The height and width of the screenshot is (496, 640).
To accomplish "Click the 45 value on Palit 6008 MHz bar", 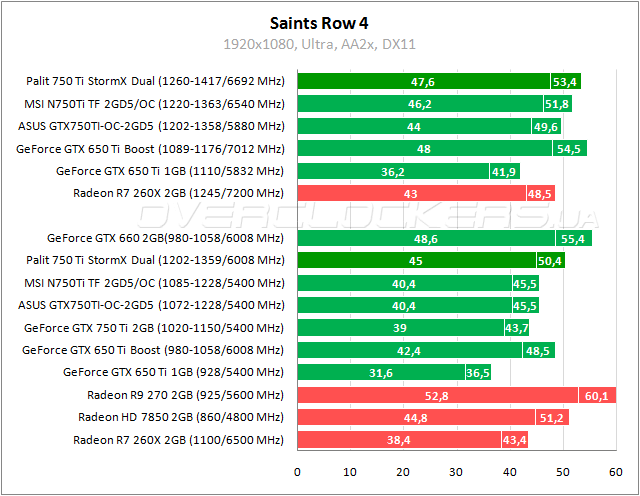I will pos(416,261).
